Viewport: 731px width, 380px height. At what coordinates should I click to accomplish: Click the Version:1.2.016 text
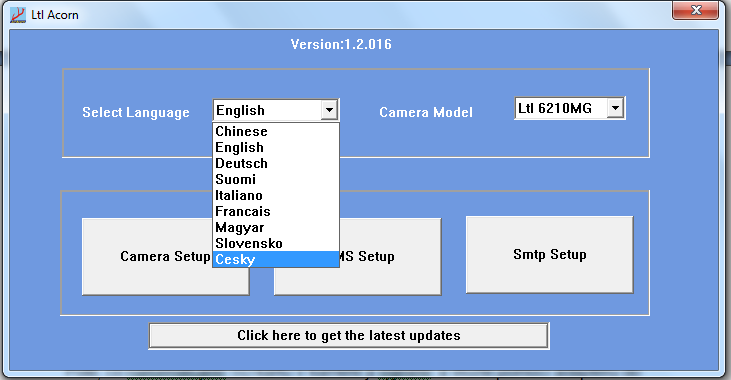[341, 44]
